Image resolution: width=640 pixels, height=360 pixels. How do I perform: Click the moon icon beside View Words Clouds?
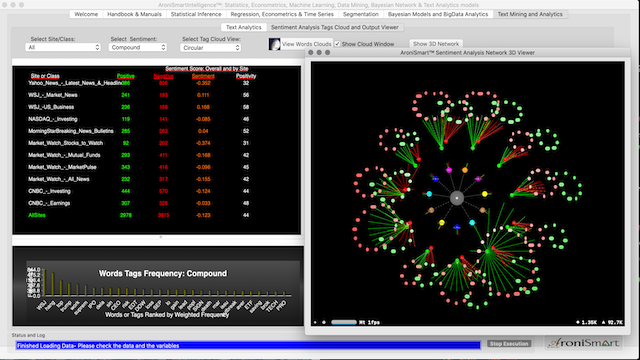(274, 44)
